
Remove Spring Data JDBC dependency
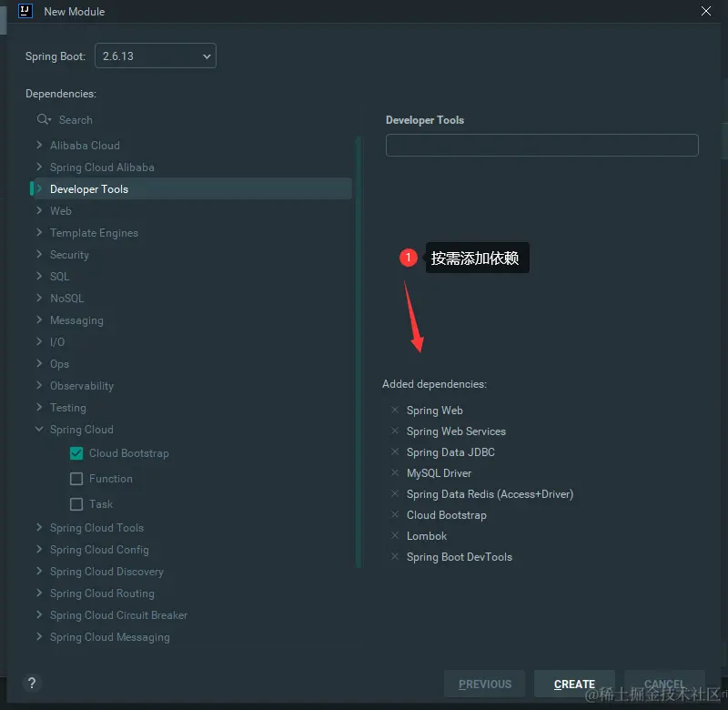click(x=395, y=451)
